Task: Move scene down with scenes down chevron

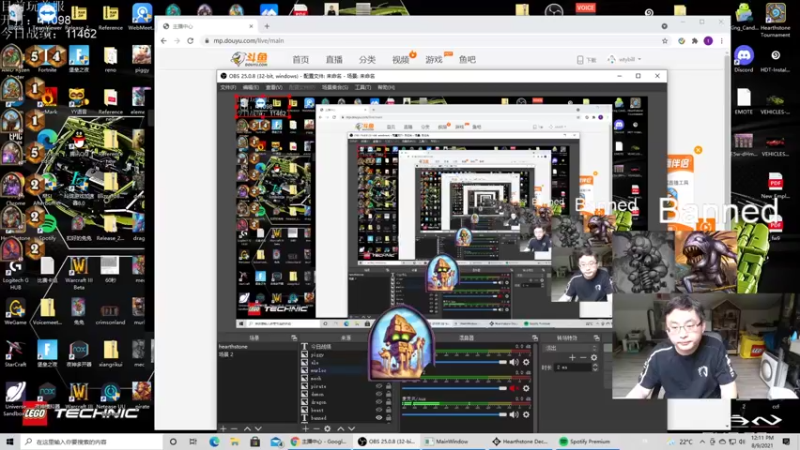Action: (x=258, y=429)
